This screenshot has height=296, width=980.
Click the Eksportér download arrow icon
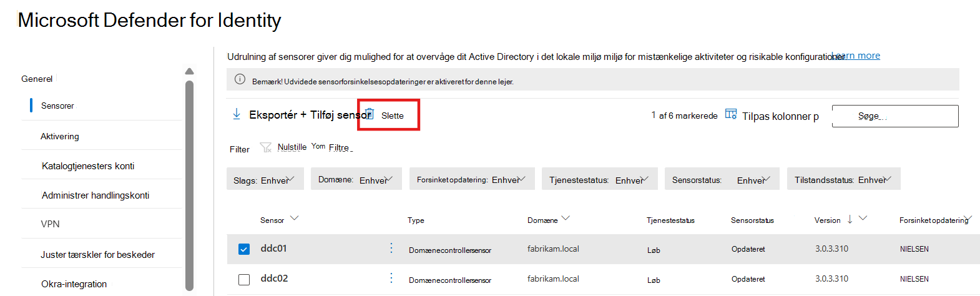237,114
